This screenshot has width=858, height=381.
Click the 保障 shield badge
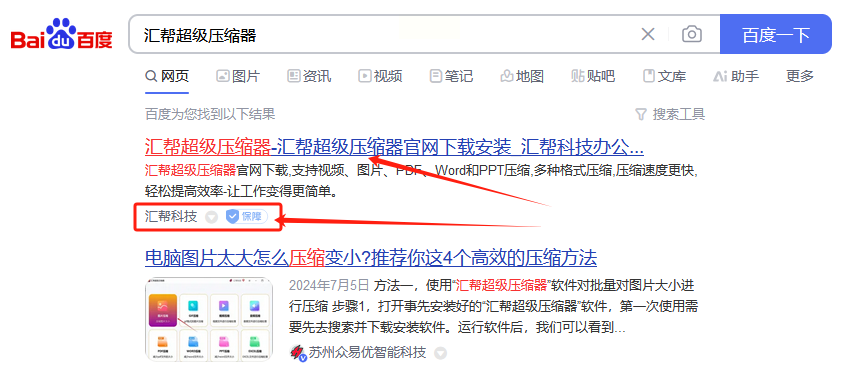(x=247, y=217)
